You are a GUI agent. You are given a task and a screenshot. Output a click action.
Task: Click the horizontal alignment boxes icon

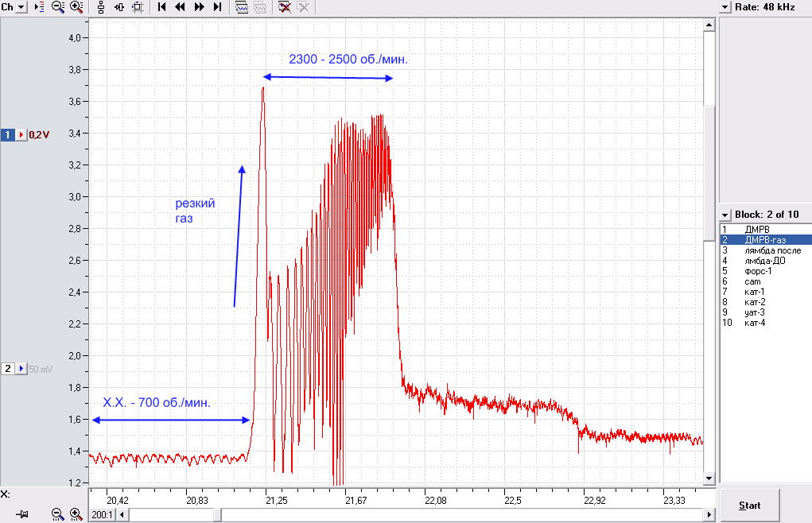(119, 7)
